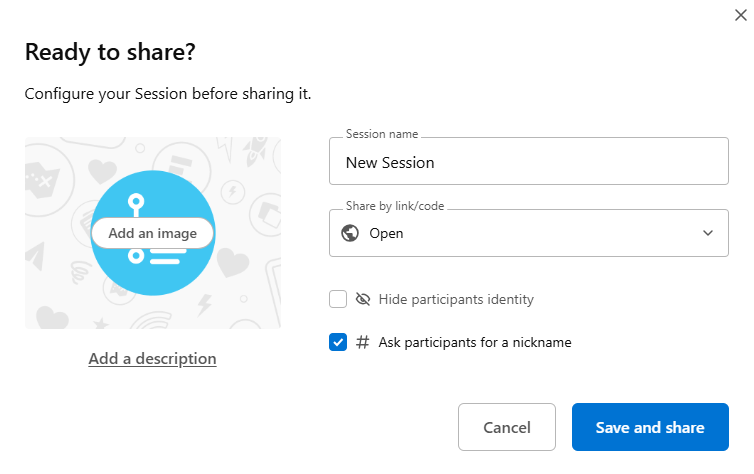
Task: Click the Cancel button
Action: point(506,427)
